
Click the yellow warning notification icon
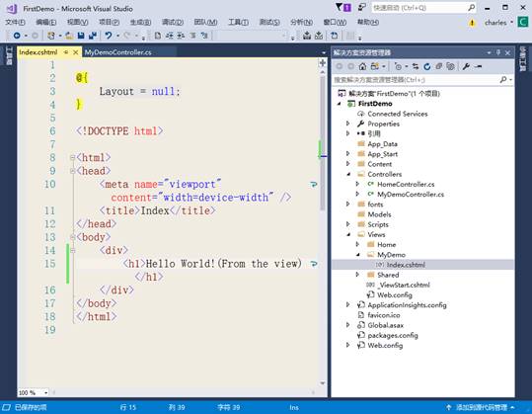click(x=472, y=23)
